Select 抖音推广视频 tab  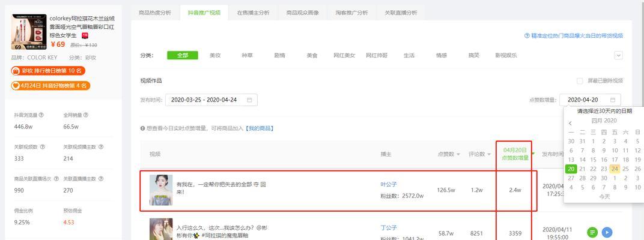pyautogui.click(x=204, y=13)
